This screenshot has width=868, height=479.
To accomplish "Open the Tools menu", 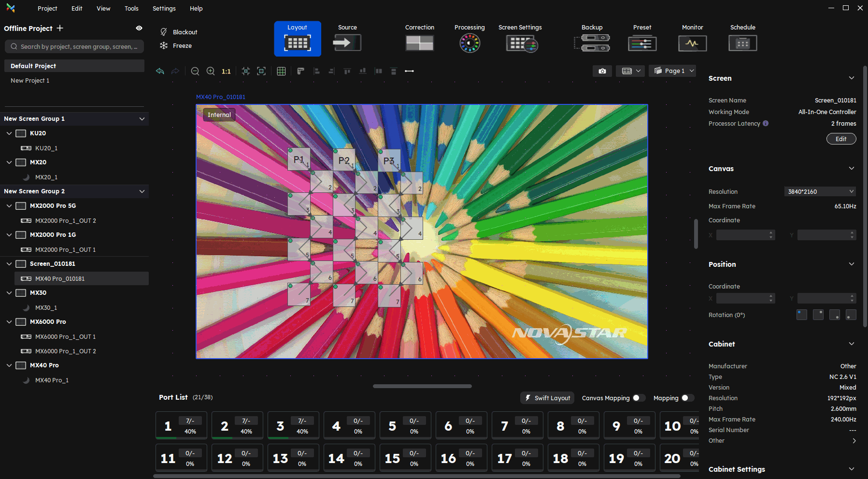I will tap(131, 8).
